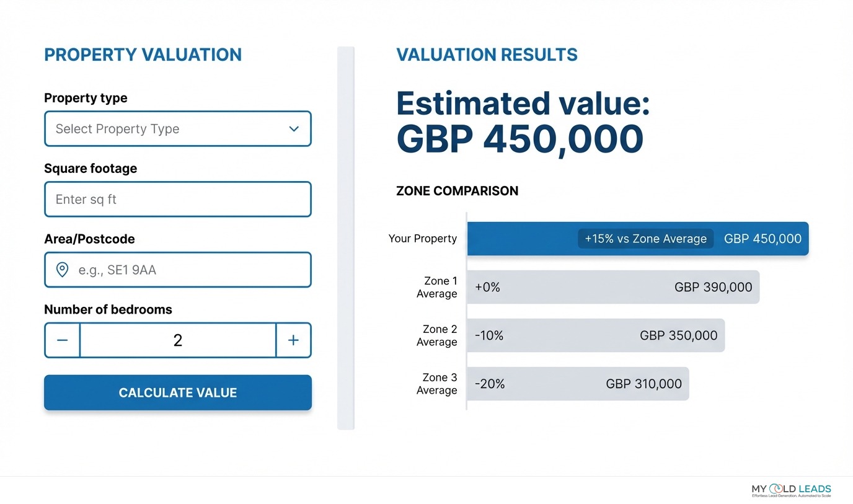The width and height of the screenshot is (853, 504).
Task: Select the Zone 3 Average bar
Action: (x=577, y=383)
